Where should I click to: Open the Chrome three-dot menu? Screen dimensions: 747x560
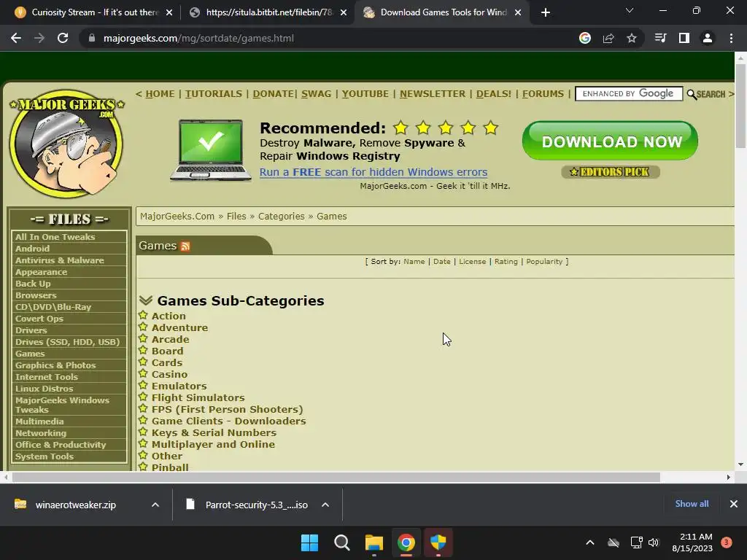(731, 38)
